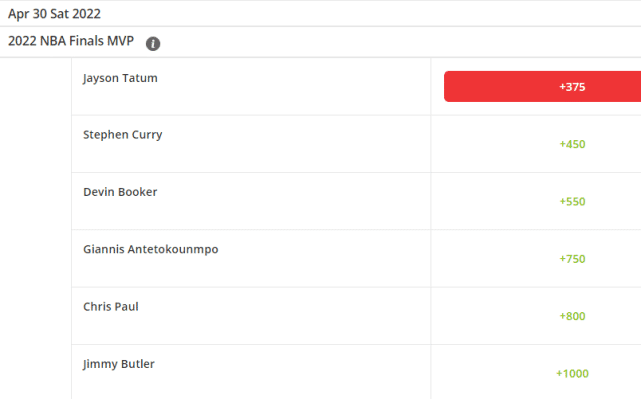Add Chris Paul +800 to bet slip

(x=572, y=316)
